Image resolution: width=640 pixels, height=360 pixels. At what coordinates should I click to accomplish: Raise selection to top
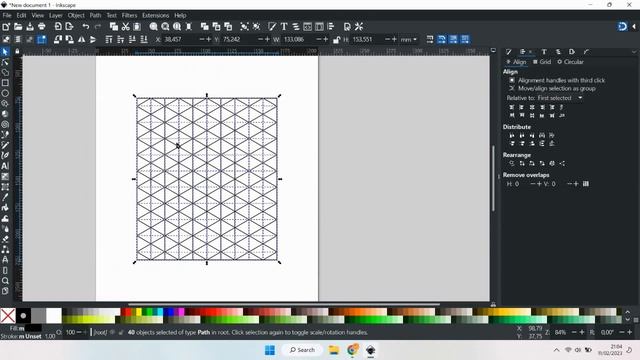[109, 40]
